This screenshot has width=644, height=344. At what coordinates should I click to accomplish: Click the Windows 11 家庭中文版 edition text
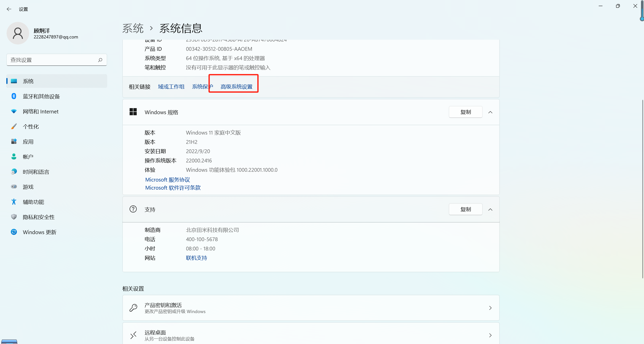pyautogui.click(x=213, y=133)
